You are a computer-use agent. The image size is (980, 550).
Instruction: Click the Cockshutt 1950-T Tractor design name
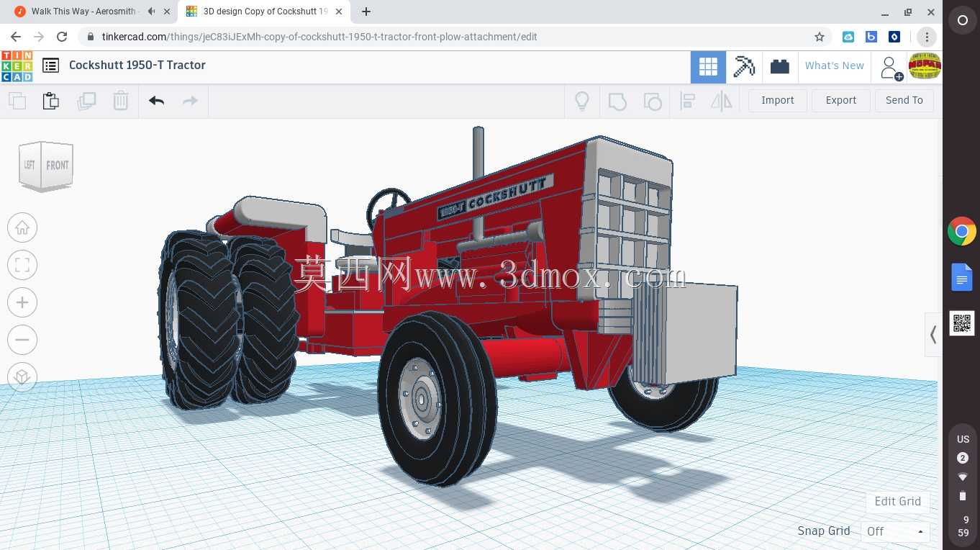point(137,66)
